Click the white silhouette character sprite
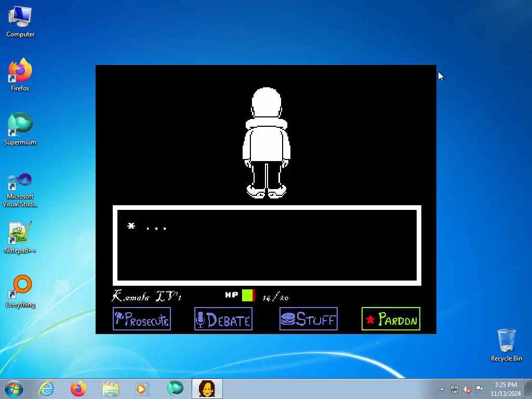The image size is (532, 399). pyautogui.click(x=267, y=142)
